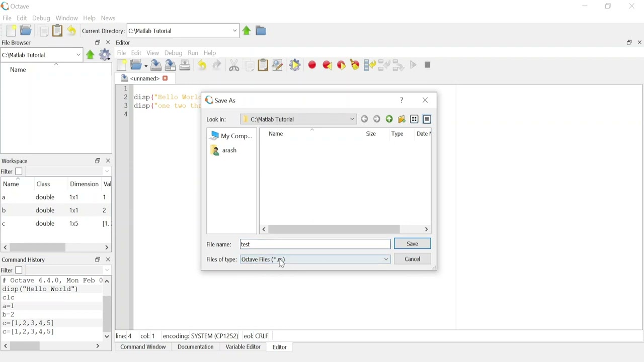Click File Browser parent directory green arrow

[x=90, y=55]
